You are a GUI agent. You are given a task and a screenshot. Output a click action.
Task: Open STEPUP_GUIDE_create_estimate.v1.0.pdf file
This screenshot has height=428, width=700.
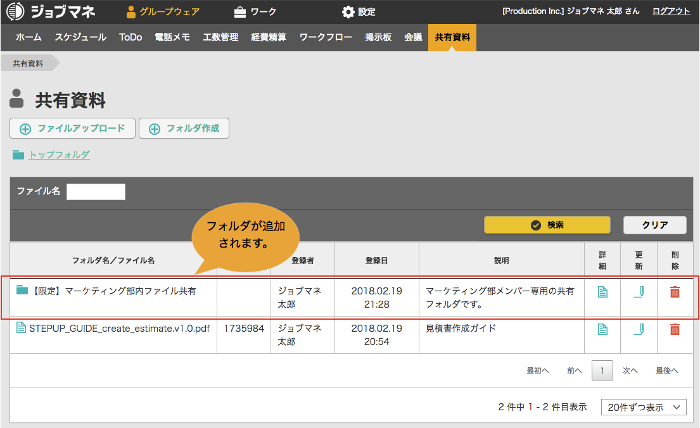pos(119,328)
